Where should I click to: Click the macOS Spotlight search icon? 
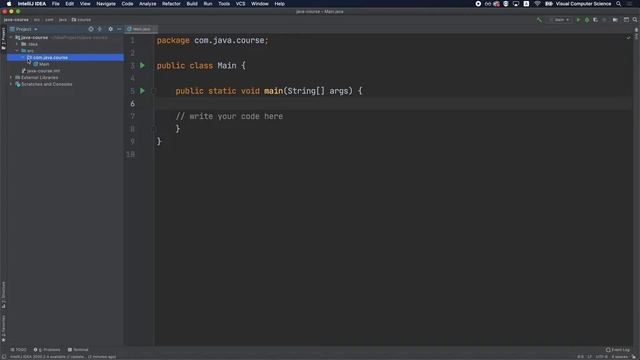click(x=619, y=4)
